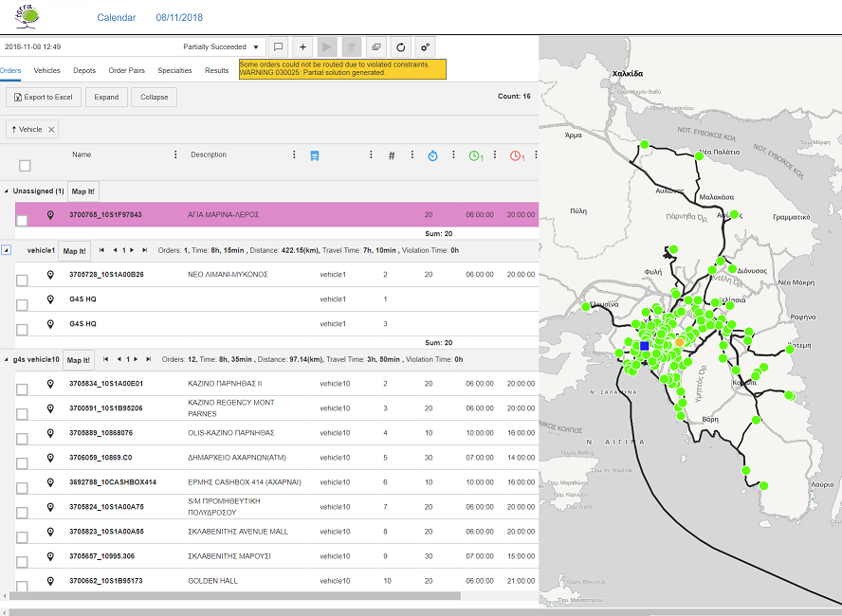Image resolution: width=842 pixels, height=616 pixels.
Task: Click Map It! for g4s vehicle10 group
Action: (79, 360)
